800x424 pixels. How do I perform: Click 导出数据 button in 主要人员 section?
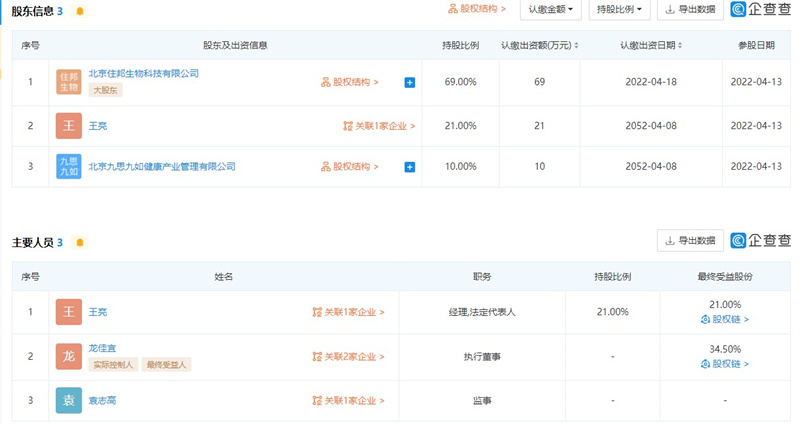pyautogui.click(x=690, y=241)
